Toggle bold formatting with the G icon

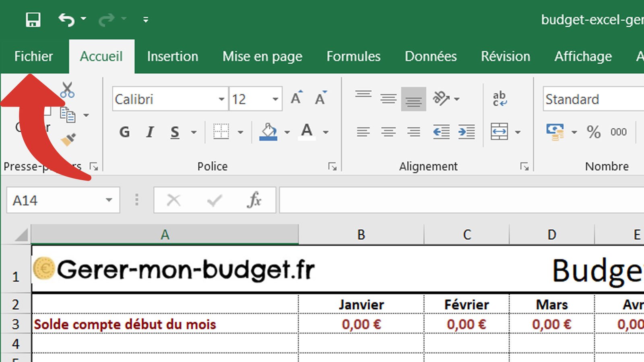(x=125, y=132)
